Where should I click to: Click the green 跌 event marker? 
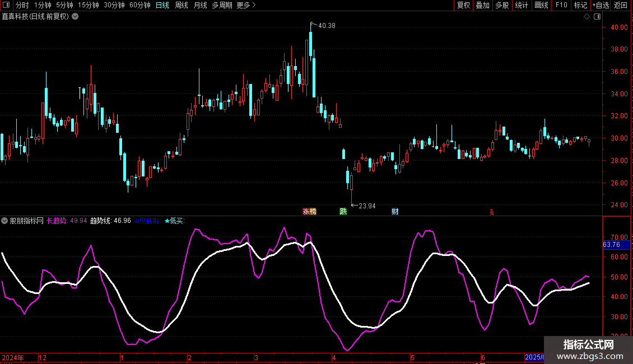click(x=343, y=212)
